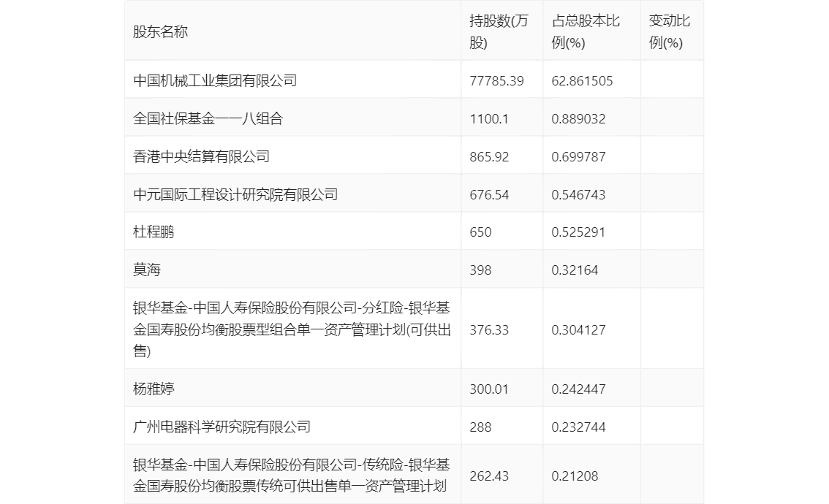Select the 占总股本比例(%) column header
Screen dimensions: 829x504
coord(586,31)
